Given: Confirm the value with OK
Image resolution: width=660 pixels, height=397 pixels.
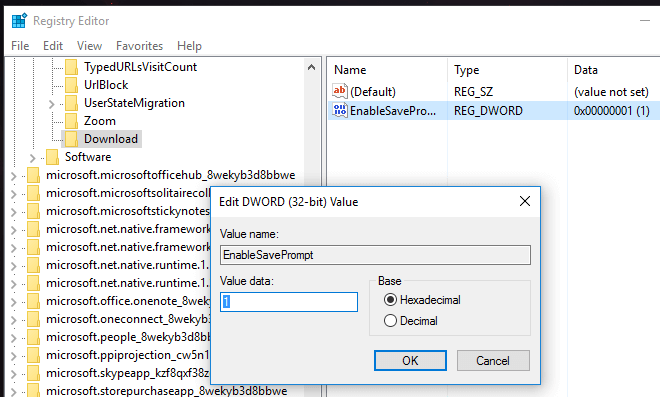Looking at the screenshot, I should pyautogui.click(x=410, y=361).
